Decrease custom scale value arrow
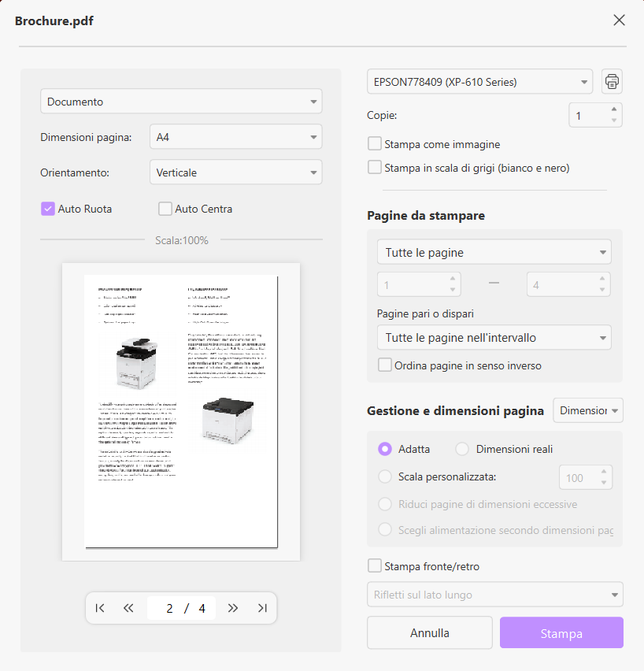 (x=604, y=483)
